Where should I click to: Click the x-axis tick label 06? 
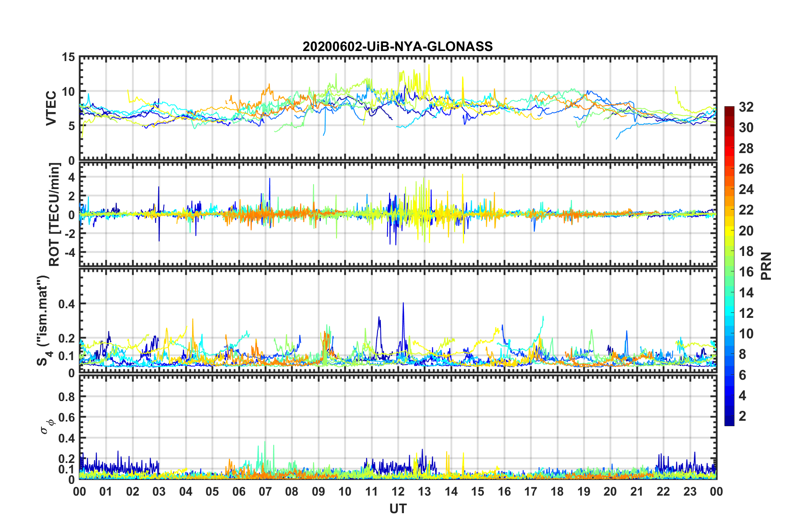(239, 491)
